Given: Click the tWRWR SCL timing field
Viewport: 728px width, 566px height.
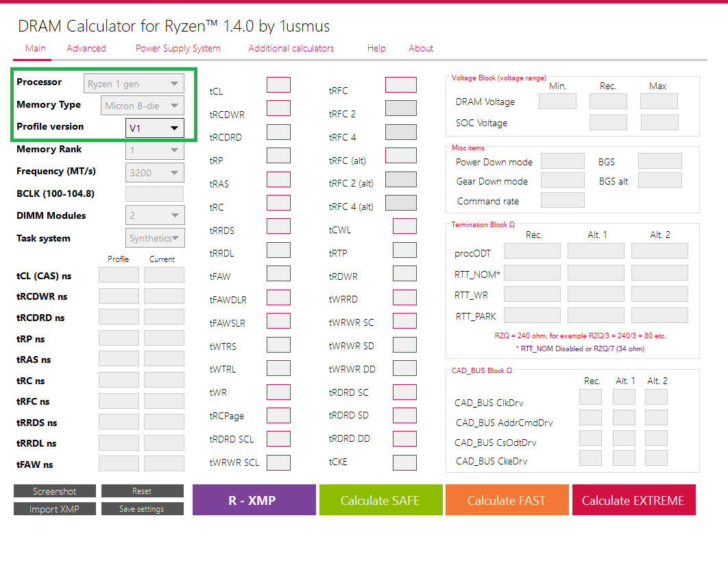Looking at the screenshot, I should point(278,462).
